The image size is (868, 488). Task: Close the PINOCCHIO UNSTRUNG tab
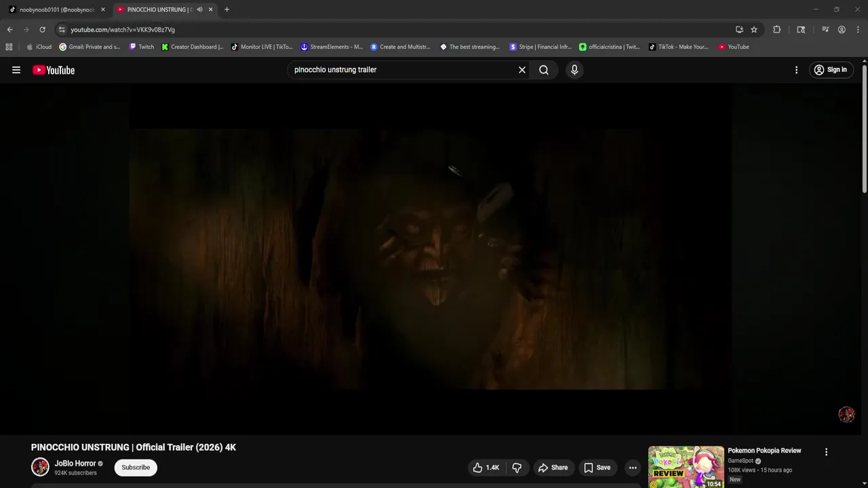[210, 9]
